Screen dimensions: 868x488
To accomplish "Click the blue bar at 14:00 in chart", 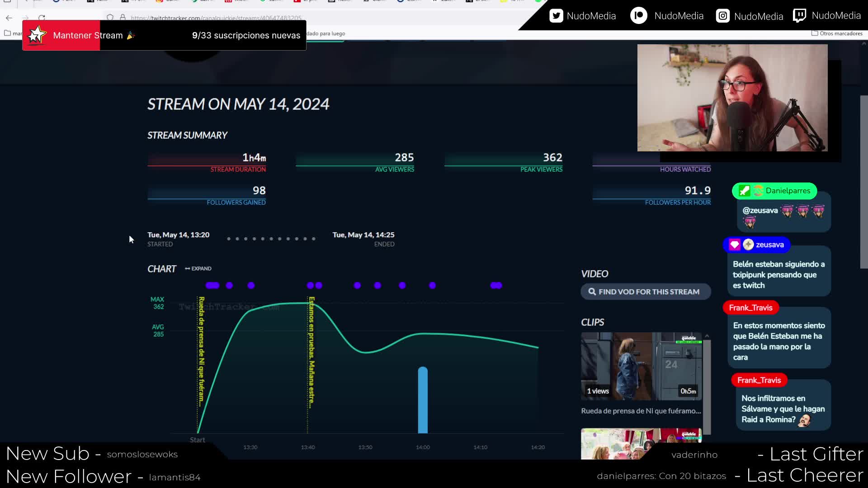I will tap(423, 400).
